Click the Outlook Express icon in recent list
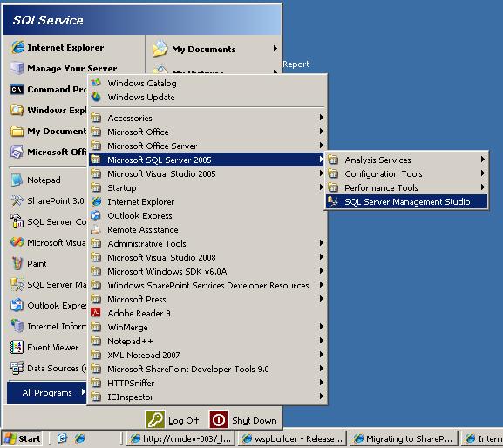Image resolution: width=503 pixels, height=448 pixels. pyautogui.click(x=17, y=305)
